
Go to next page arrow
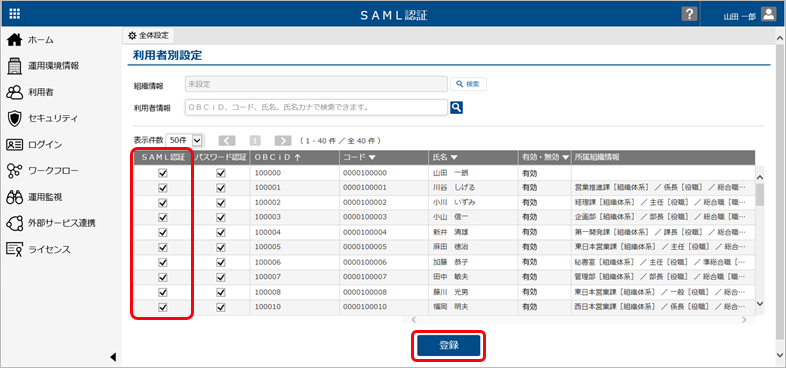click(x=283, y=140)
